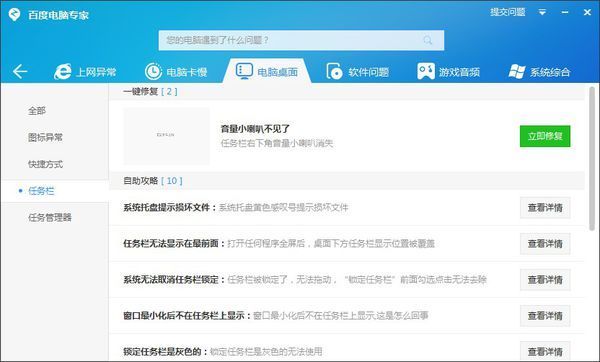View details for 锁定任务栏是灰色的

545,351
